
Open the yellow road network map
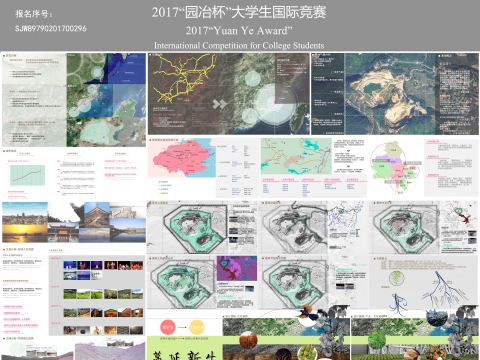184,78
